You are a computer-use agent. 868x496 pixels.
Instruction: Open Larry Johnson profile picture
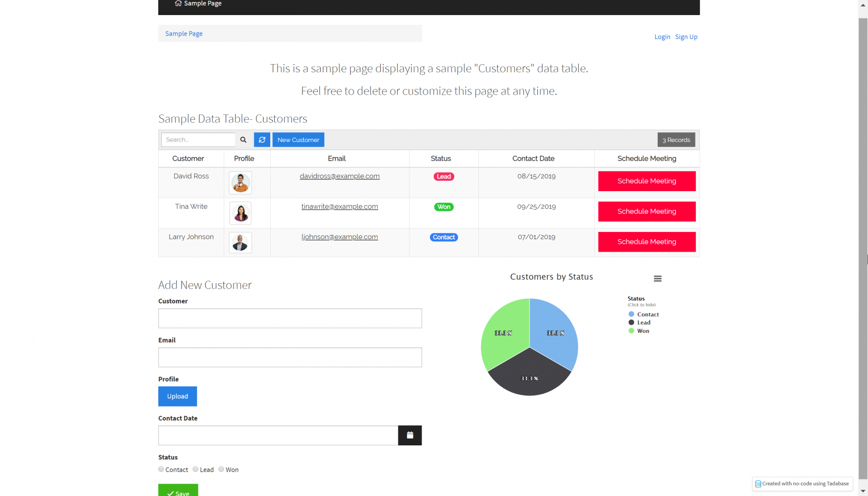pyautogui.click(x=240, y=242)
